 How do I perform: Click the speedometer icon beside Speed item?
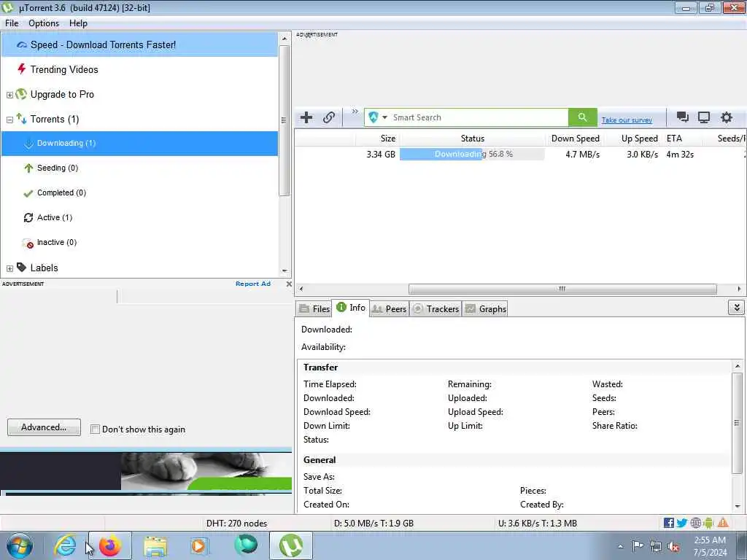coord(21,44)
